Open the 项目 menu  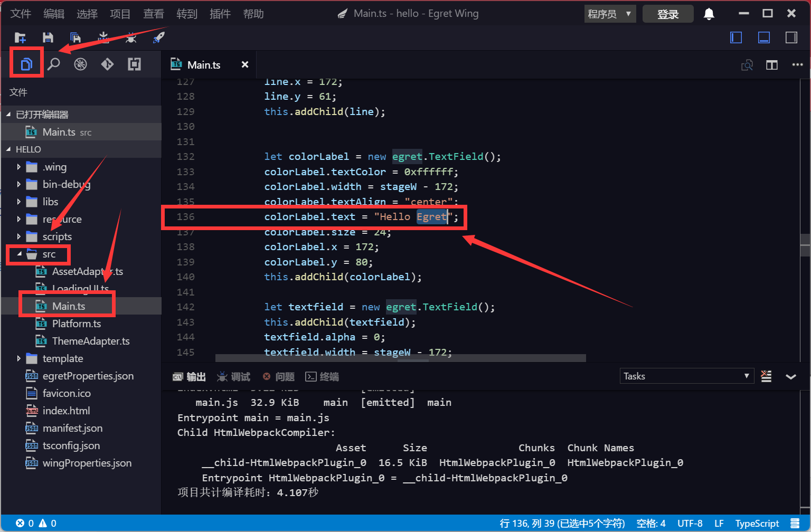pyautogui.click(x=120, y=14)
